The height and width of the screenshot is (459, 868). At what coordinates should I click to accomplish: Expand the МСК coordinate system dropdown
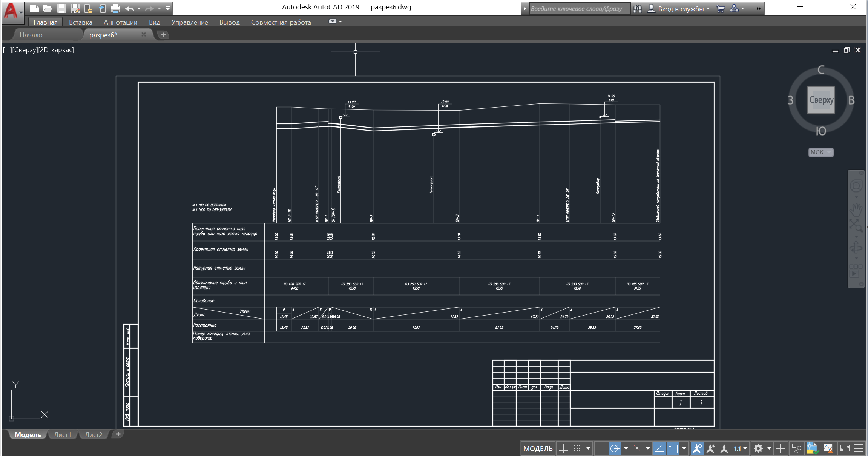point(821,152)
